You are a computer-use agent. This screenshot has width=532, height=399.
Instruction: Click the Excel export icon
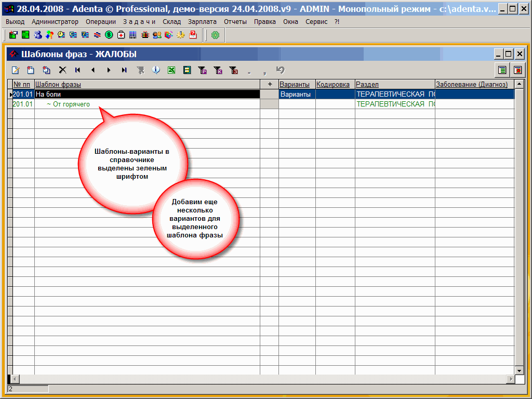171,70
